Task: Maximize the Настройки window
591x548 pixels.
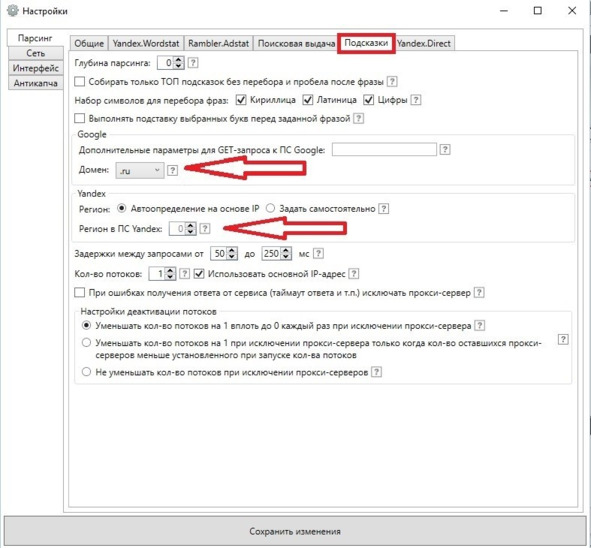Action: click(x=538, y=11)
